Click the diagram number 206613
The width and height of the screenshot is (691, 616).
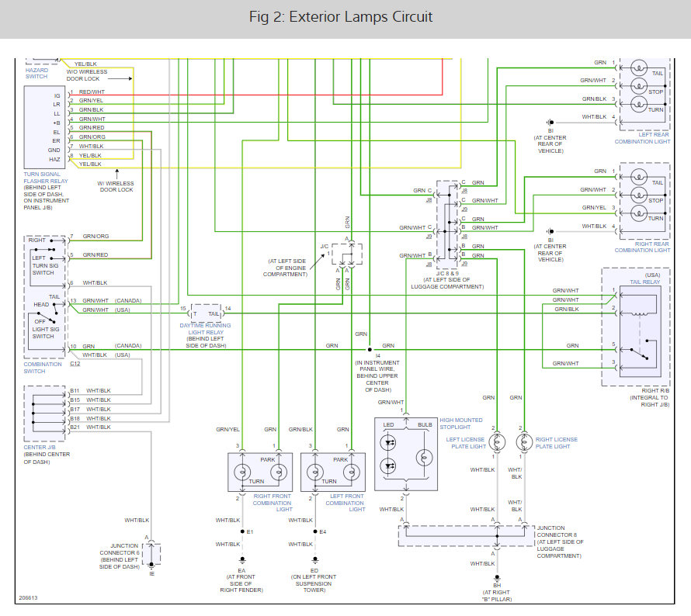tap(28, 598)
